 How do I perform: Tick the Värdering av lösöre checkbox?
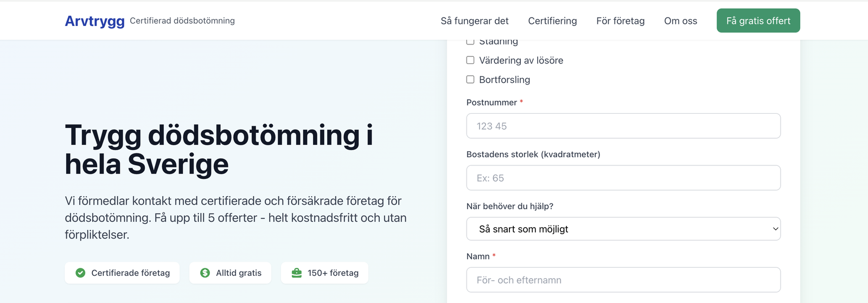470,60
